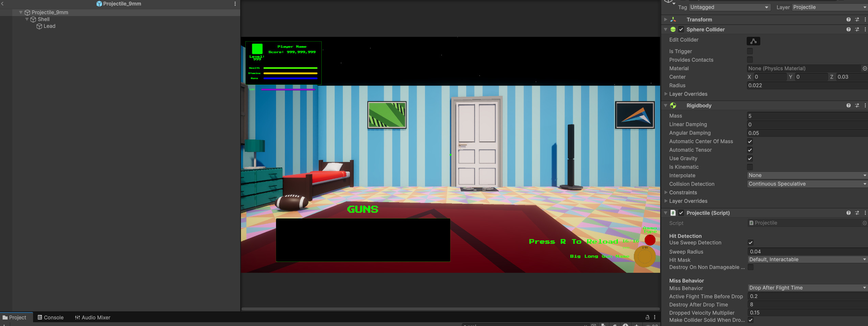This screenshot has width=868, height=326.
Task: Click the green Sphere Collider icon
Action: click(673, 29)
